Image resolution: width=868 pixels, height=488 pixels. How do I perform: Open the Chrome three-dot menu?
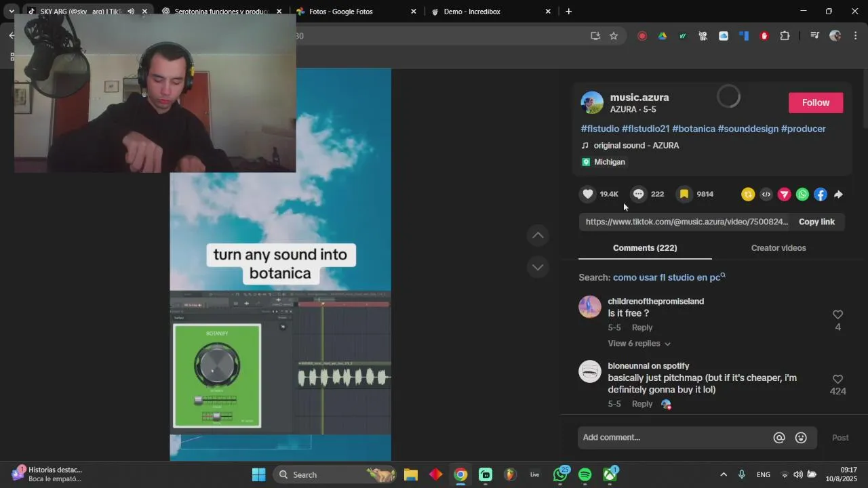tap(855, 36)
